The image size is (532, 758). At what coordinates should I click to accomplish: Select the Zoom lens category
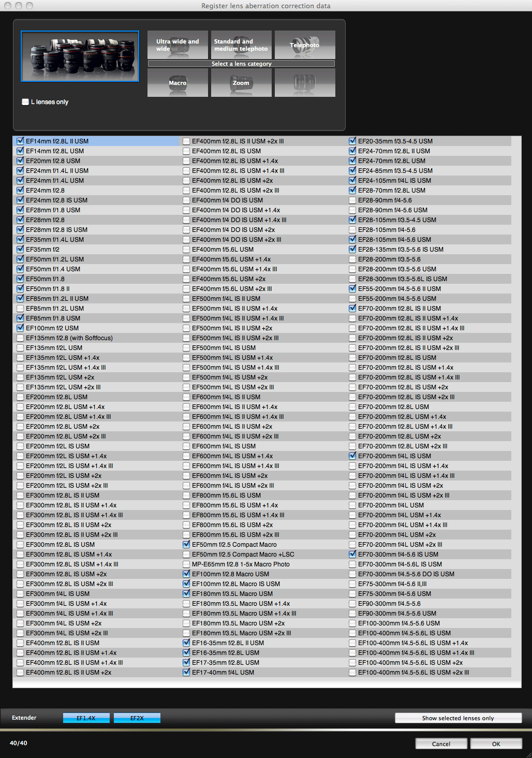tap(241, 83)
